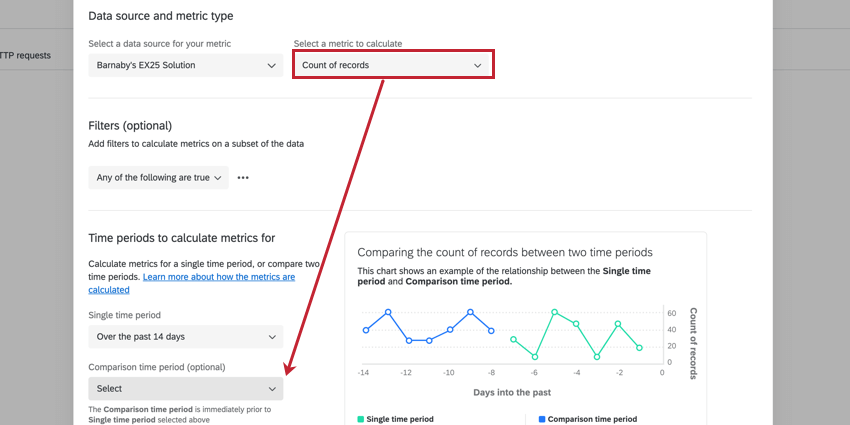Click the chart title about comparing count of records
850x425 pixels.
pos(504,252)
